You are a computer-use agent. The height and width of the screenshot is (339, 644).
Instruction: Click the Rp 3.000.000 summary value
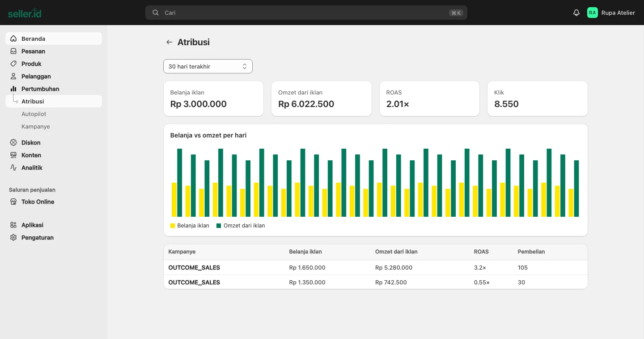[199, 104]
